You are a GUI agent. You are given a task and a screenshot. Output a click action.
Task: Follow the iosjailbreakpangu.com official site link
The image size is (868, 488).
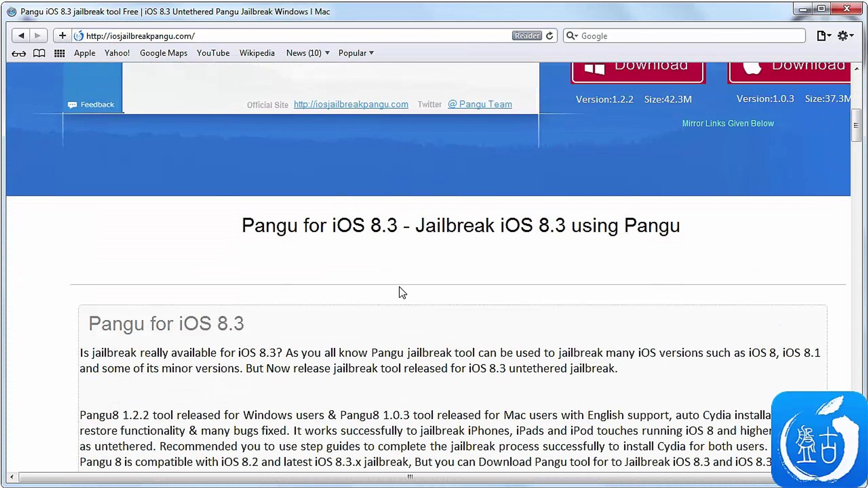[351, 104]
